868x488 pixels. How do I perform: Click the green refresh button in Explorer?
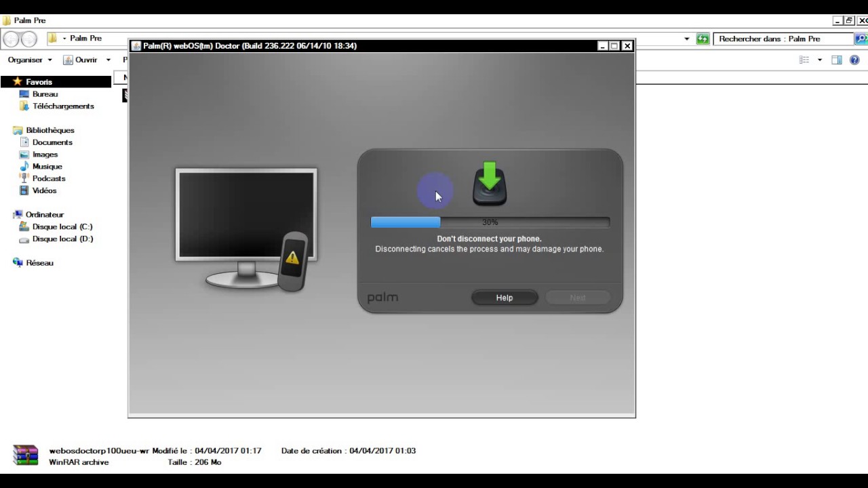[x=703, y=39]
